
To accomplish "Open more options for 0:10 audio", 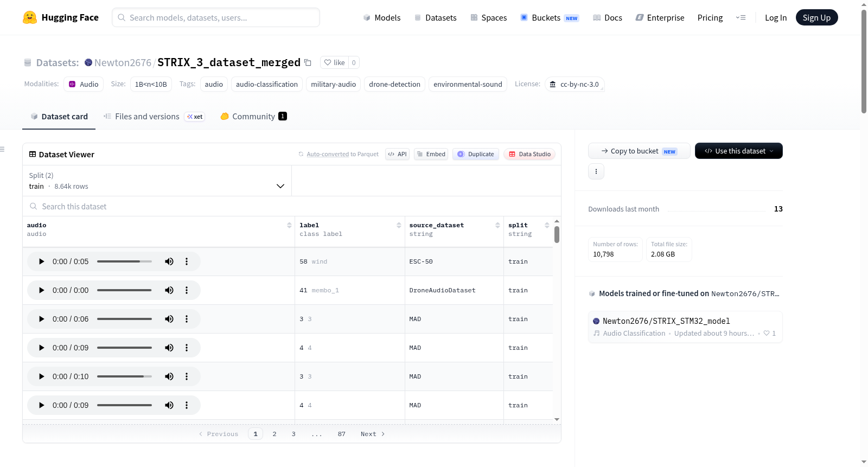I will pos(187,376).
